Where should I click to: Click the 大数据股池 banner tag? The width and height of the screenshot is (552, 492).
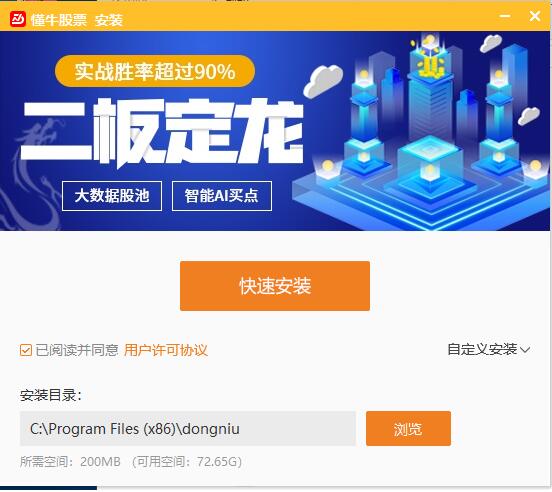(x=112, y=196)
